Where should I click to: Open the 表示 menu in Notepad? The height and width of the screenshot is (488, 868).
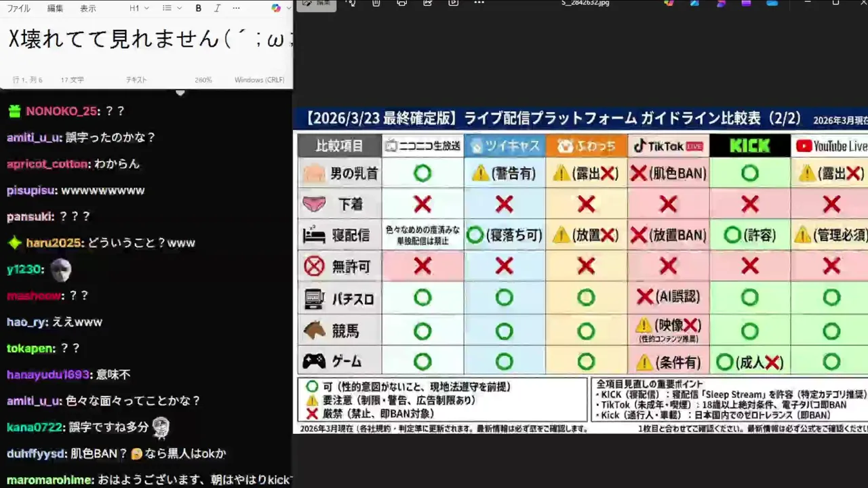(87, 8)
